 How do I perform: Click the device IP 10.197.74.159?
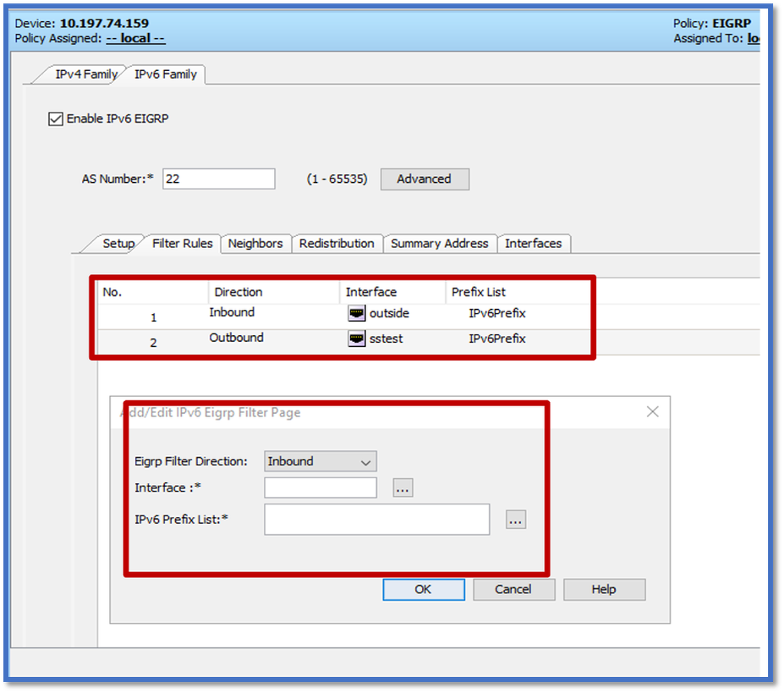105,24
